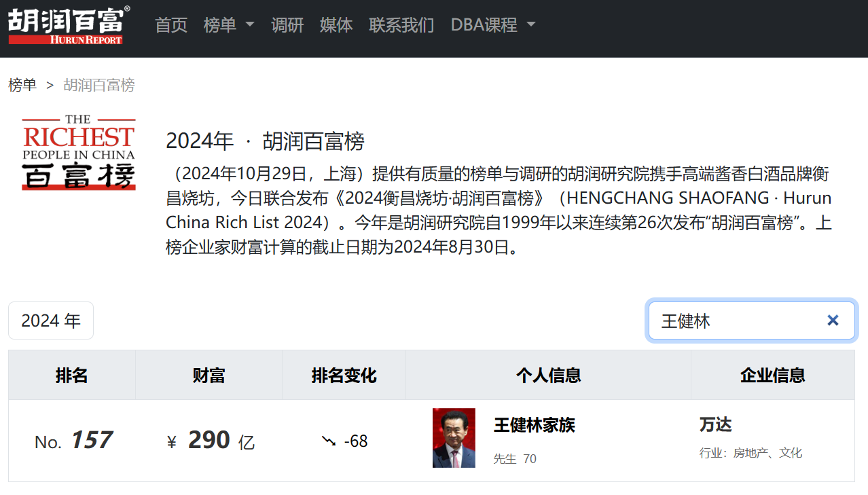Click 榜单 in the breadcrumb

[22, 85]
